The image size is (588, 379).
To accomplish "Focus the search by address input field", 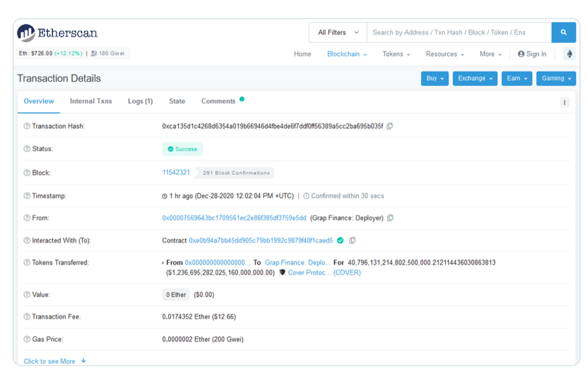I will (x=459, y=32).
